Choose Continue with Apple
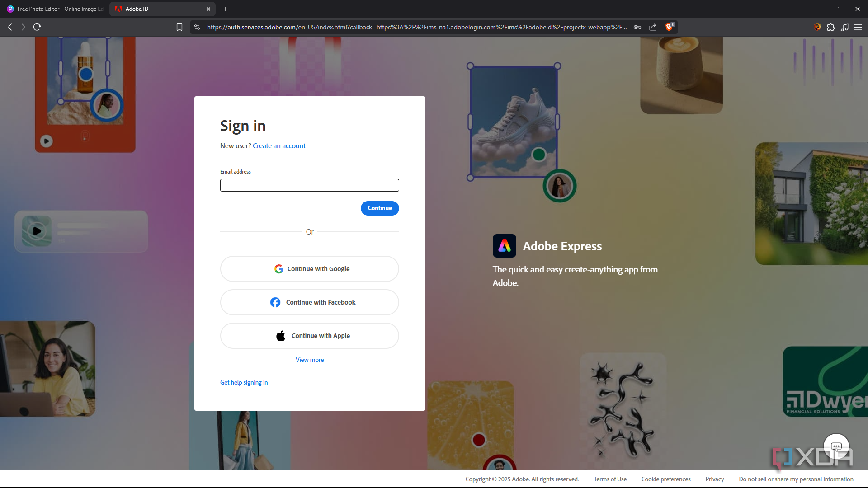The height and width of the screenshot is (488, 868). (310, 336)
